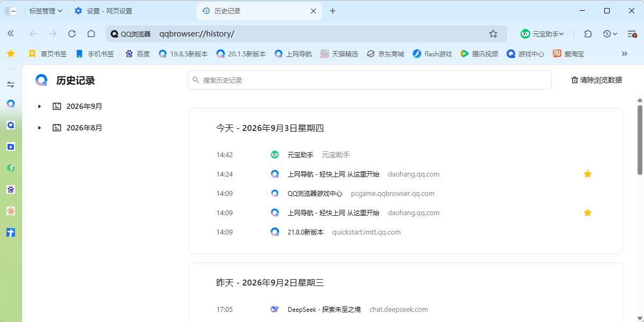Click the 今天 - 2026年9月3日星期四 heading
Screen dimensions: 644x322
point(270,128)
